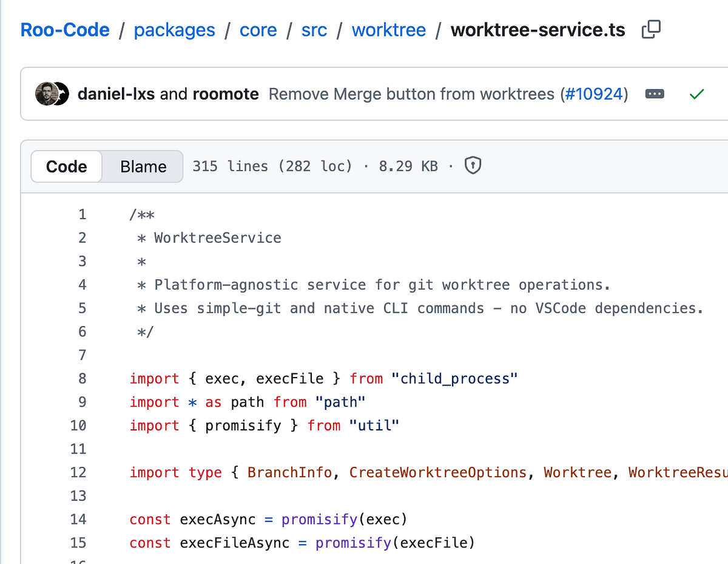Go to Roo-Code repository root
This screenshot has width=728, height=564.
click(65, 30)
